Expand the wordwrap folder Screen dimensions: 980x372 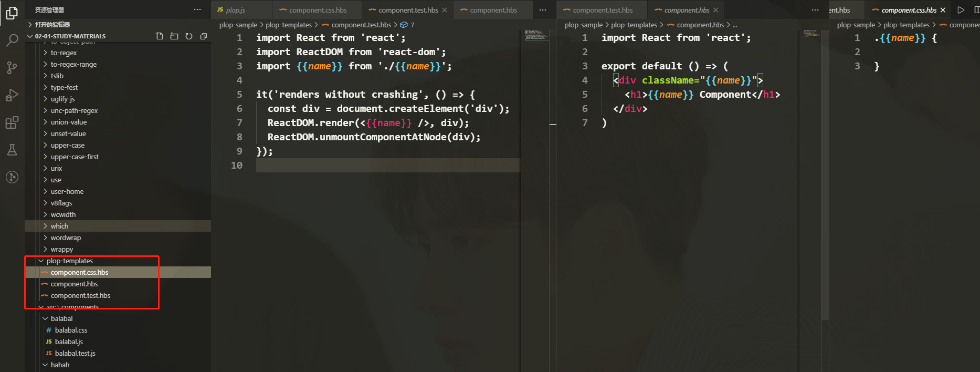tap(118, 237)
